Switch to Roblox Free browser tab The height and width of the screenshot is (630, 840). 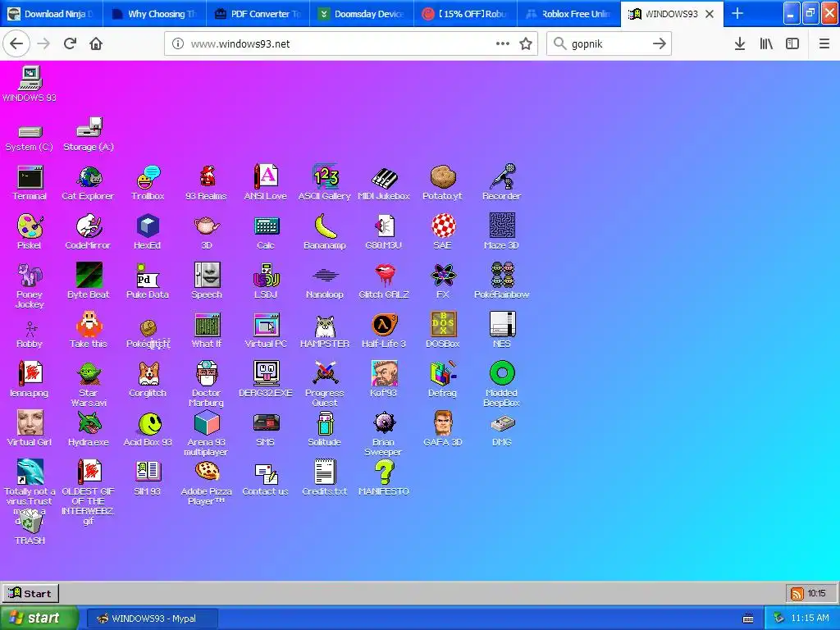[x=568, y=14]
